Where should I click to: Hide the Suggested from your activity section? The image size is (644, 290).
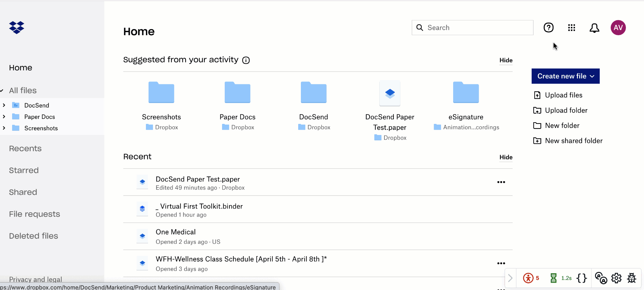(x=506, y=60)
